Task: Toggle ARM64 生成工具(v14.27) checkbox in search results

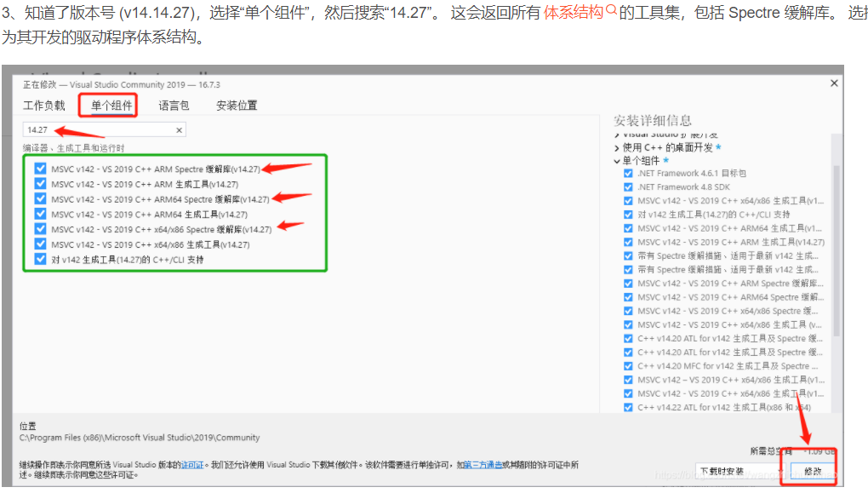Action: point(40,213)
